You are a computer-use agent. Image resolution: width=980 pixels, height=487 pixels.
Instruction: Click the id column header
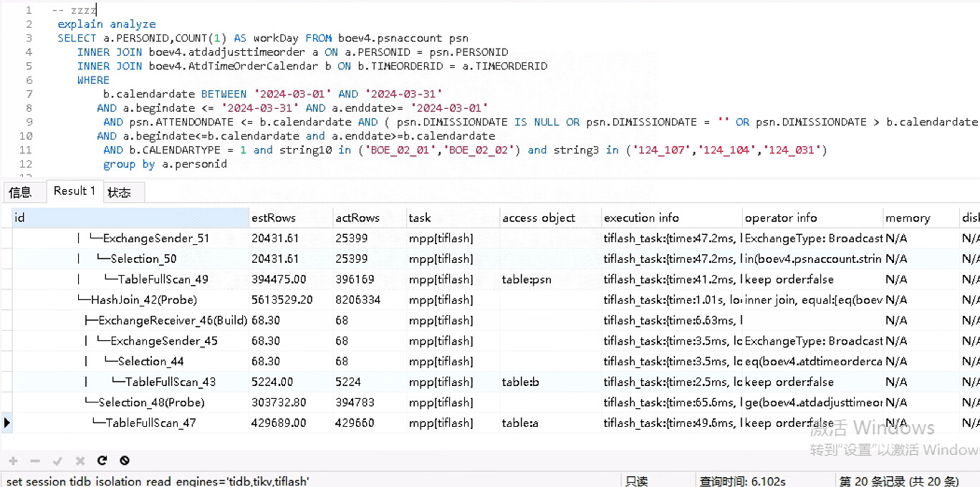tap(130, 218)
